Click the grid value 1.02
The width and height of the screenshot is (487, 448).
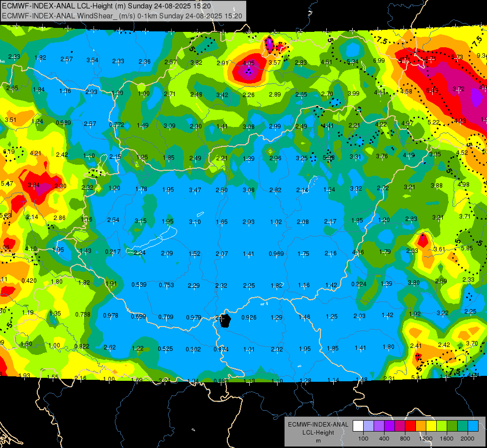(276, 222)
